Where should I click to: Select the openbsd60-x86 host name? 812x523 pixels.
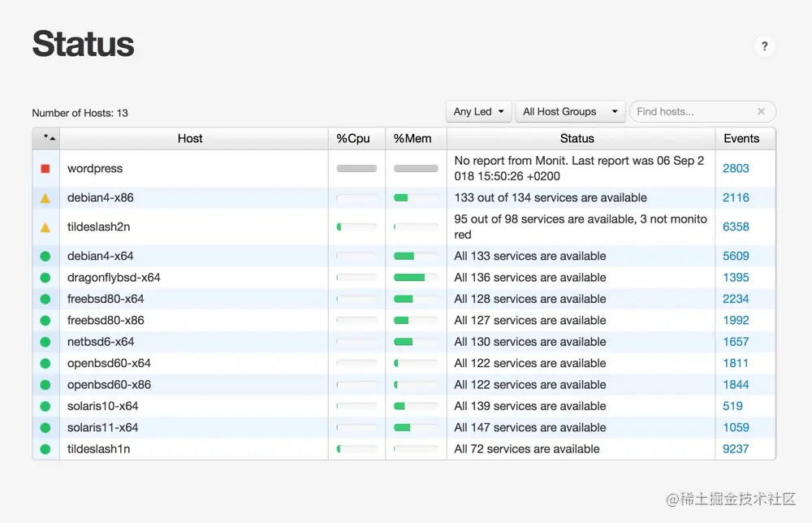pos(109,385)
